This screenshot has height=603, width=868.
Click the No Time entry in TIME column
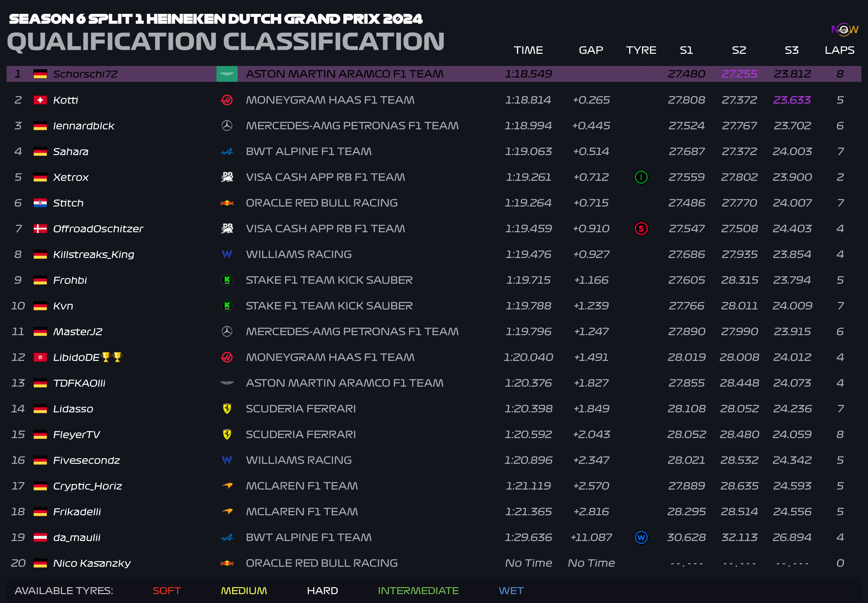(528, 563)
